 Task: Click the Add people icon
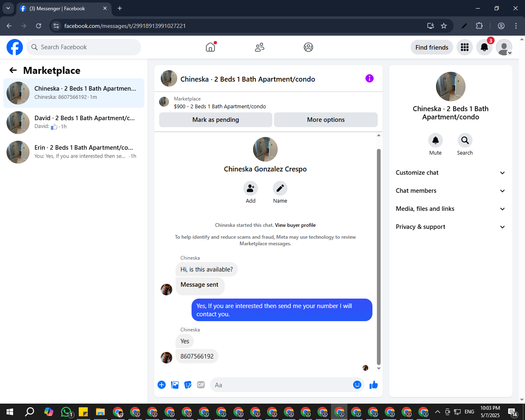(x=251, y=188)
